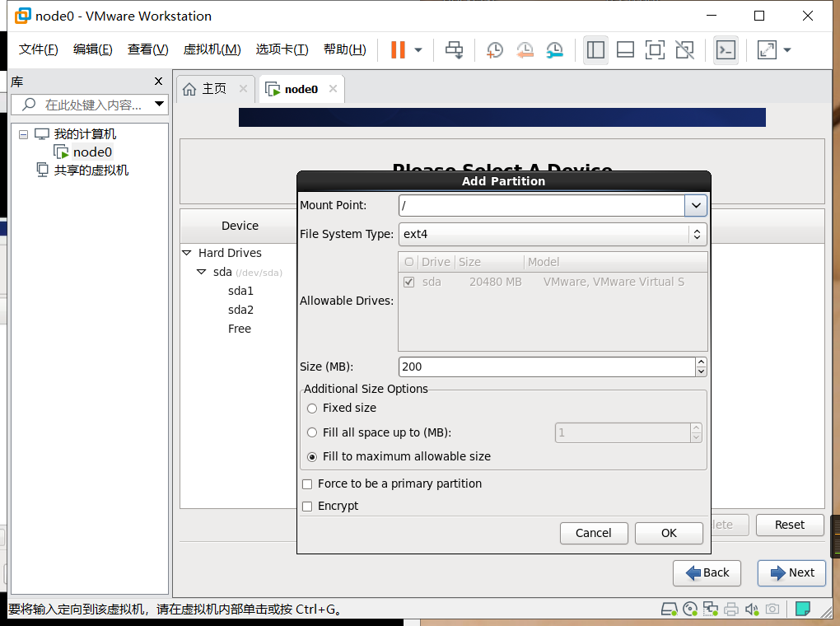The width and height of the screenshot is (840, 626).
Task: Click the CD/DVD drive status icon
Action: point(690,610)
